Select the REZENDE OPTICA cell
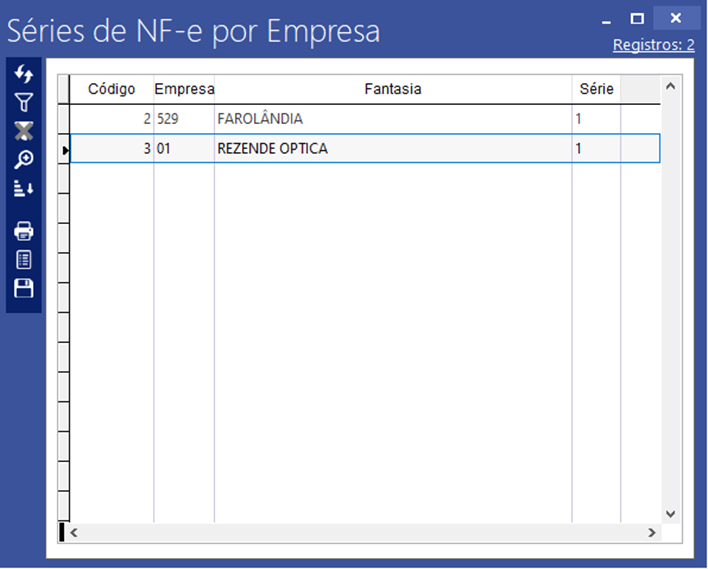Screen dimensions: 708x569 [272, 149]
